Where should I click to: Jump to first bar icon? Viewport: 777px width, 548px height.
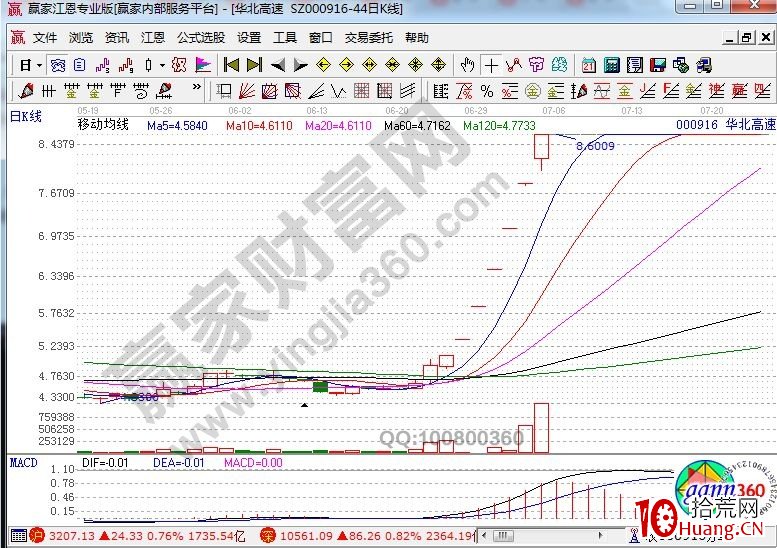click(231, 65)
